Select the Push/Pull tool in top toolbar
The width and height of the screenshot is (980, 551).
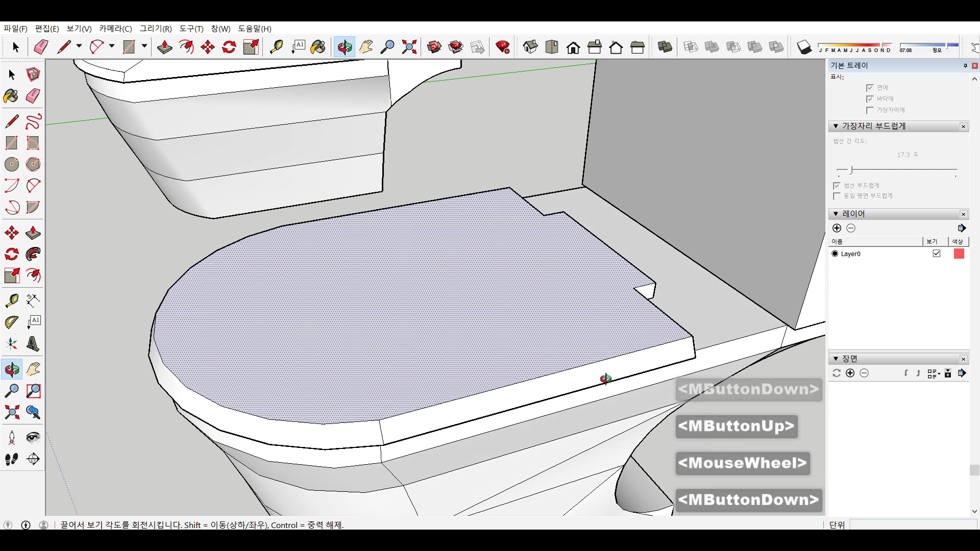pos(164,47)
